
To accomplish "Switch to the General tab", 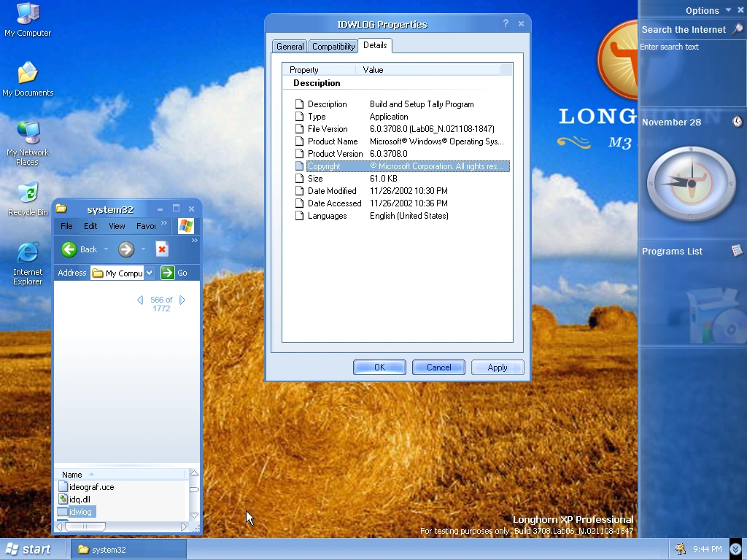I will [x=290, y=46].
